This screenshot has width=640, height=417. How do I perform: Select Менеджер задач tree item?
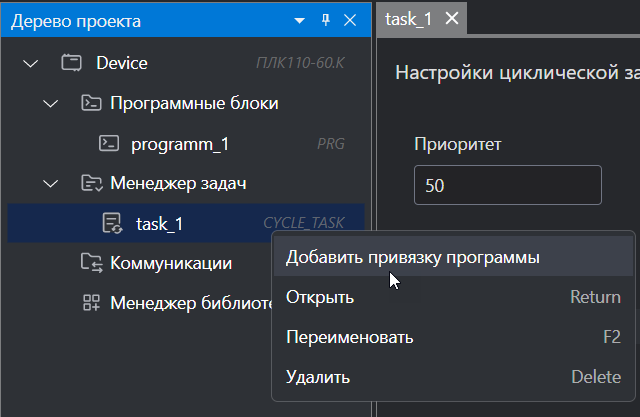(x=178, y=183)
